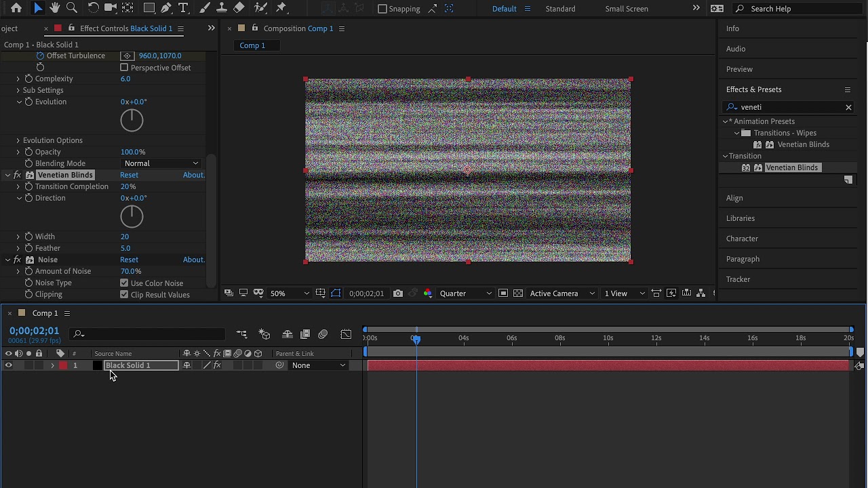Viewport: 868px width, 488px height.
Task: Toggle the Transition Completion stopwatch
Action: click(x=28, y=186)
